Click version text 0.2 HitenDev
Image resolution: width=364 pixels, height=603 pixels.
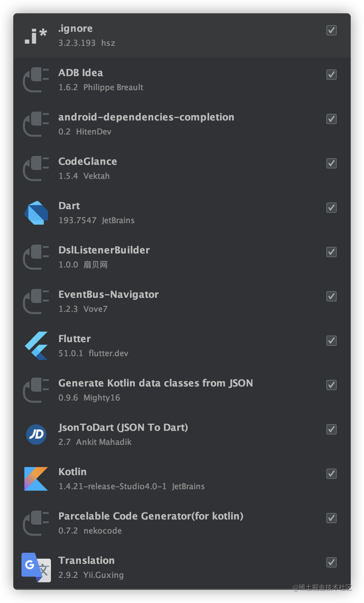click(x=85, y=132)
